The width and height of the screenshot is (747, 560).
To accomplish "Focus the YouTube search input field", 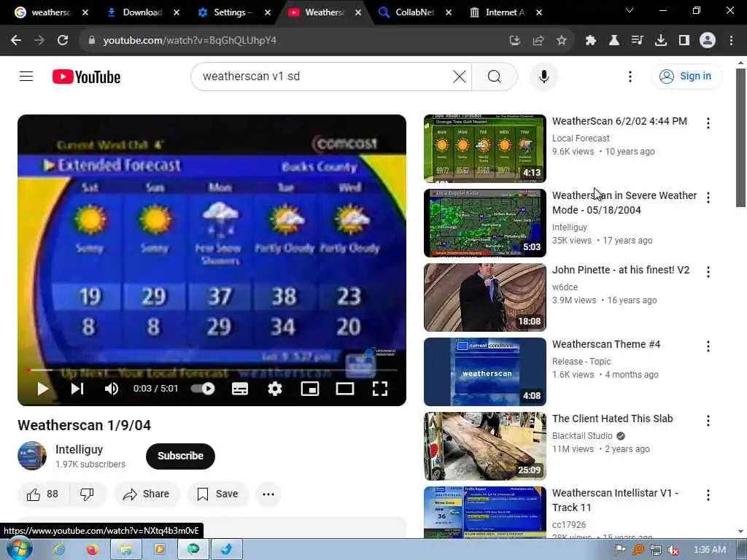I will click(324, 76).
